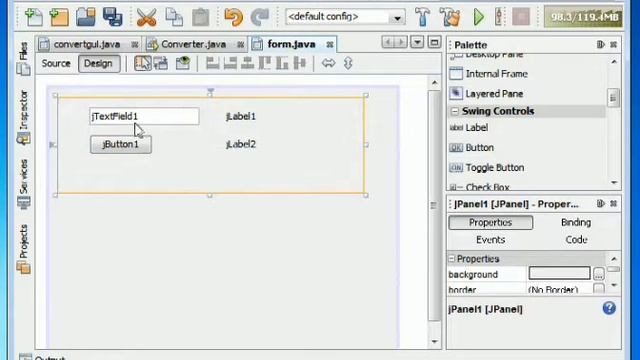Click the Debug Project icon
Viewport: 640px width, 360px height.
[498, 17]
